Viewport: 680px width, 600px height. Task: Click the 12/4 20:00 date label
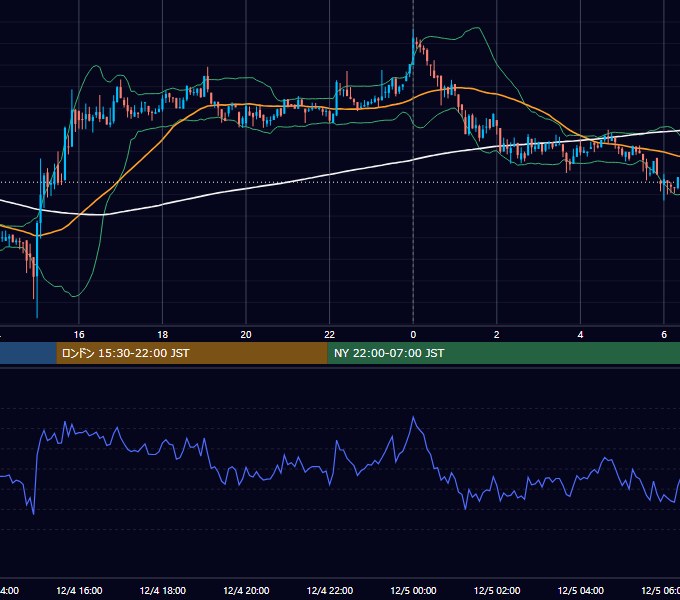[x=246, y=590]
